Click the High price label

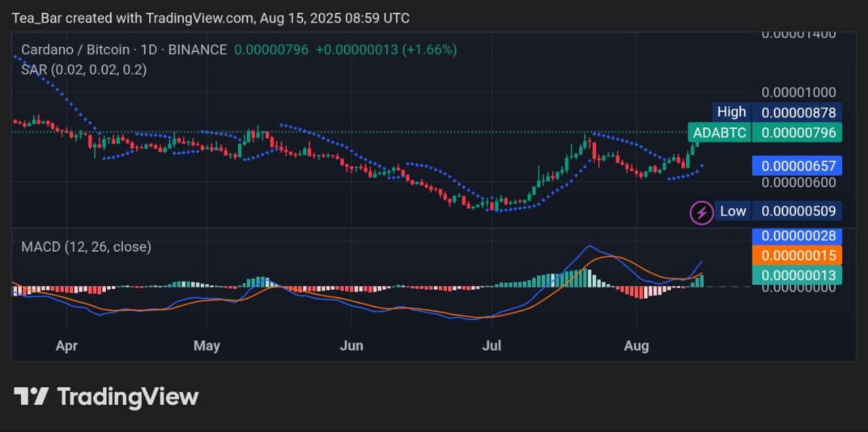click(x=731, y=112)
